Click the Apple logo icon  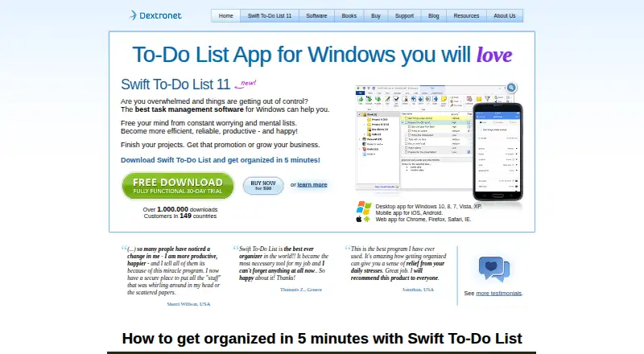[x=359, y=220]
